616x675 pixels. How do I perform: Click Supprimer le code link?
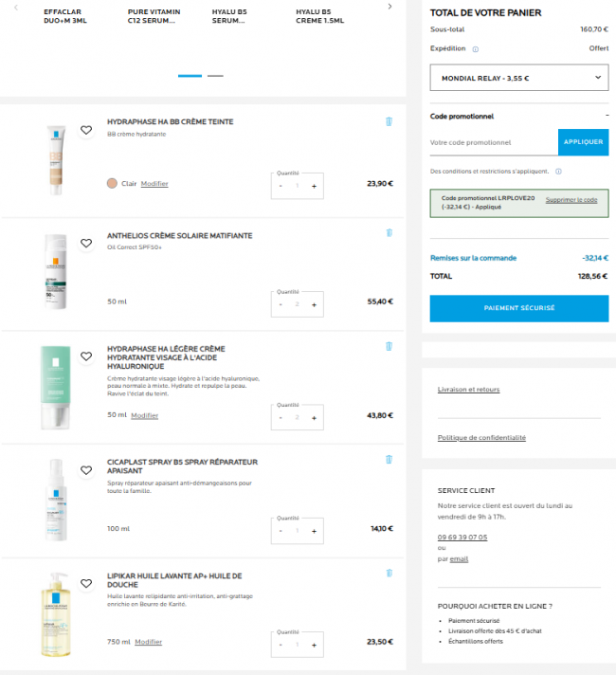click(571, 200)
